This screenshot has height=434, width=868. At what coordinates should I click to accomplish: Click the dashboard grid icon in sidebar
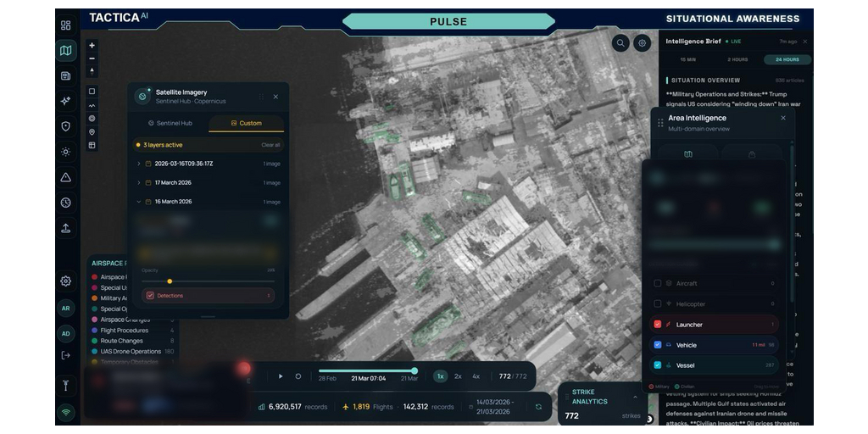[x=66, y=25]
